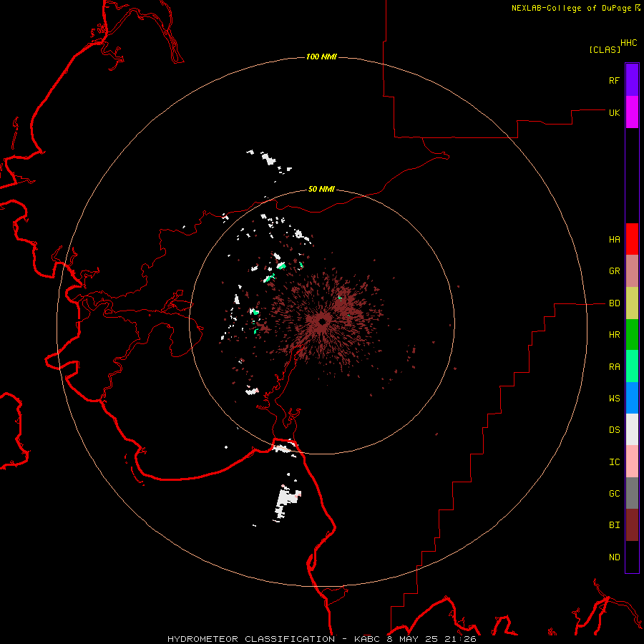Click the HR legend label
Viewport: 644px width, 644px height.
coord(615,335)
